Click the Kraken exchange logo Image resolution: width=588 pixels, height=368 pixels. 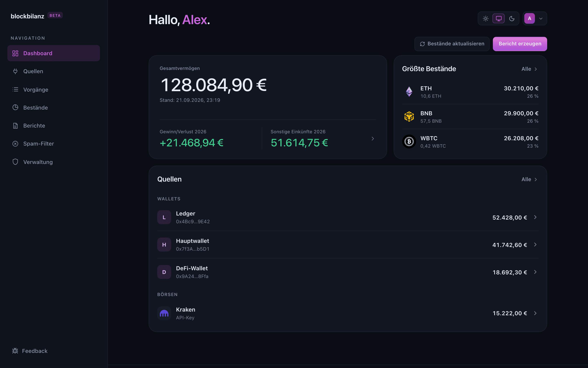[x=164, y=313]
